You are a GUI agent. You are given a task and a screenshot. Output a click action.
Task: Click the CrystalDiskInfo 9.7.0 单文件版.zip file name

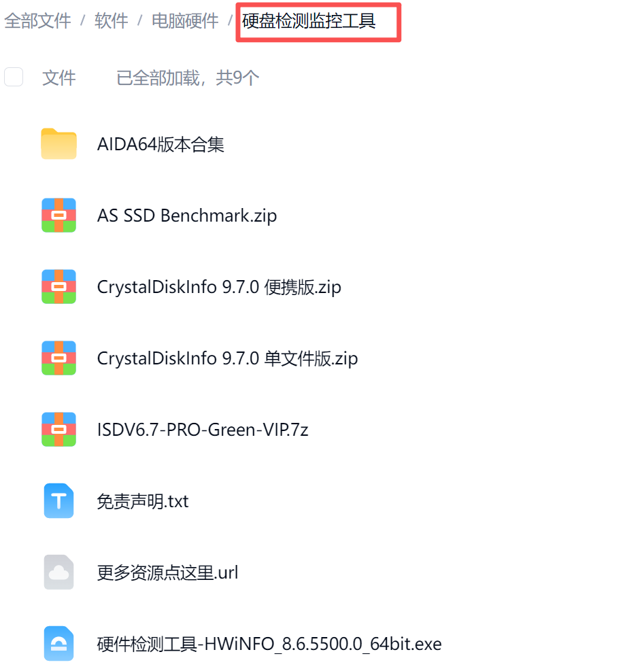click(227, 358)
